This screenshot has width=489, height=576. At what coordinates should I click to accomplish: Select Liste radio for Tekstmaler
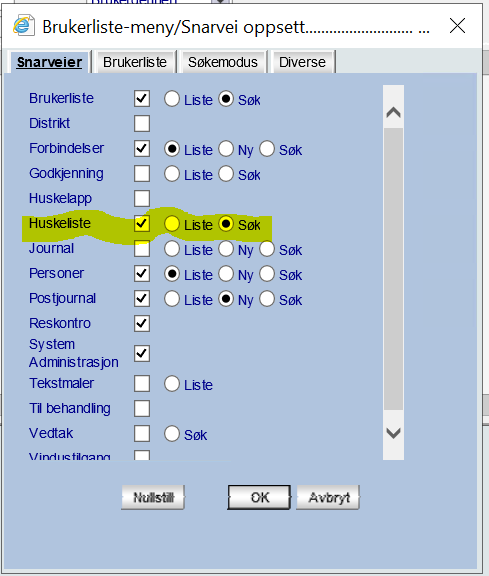(172, 384)
